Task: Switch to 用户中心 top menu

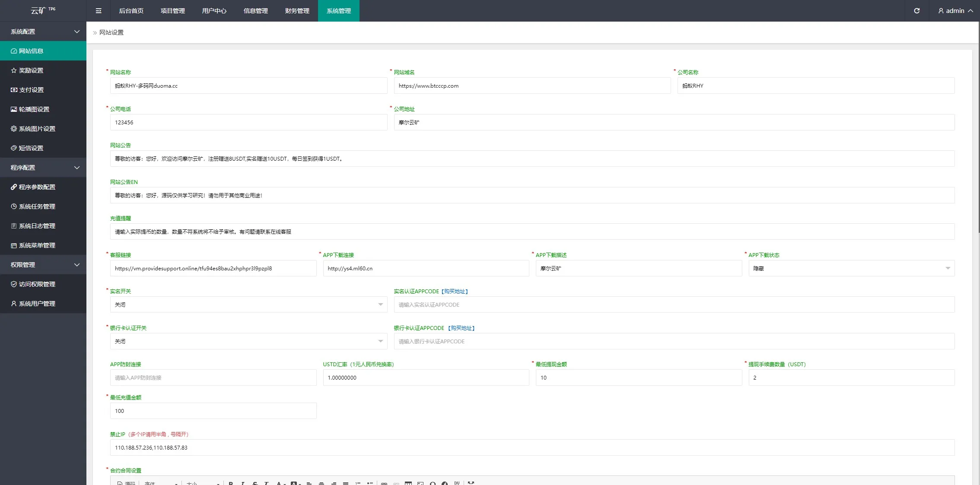Action: point(214,11)
